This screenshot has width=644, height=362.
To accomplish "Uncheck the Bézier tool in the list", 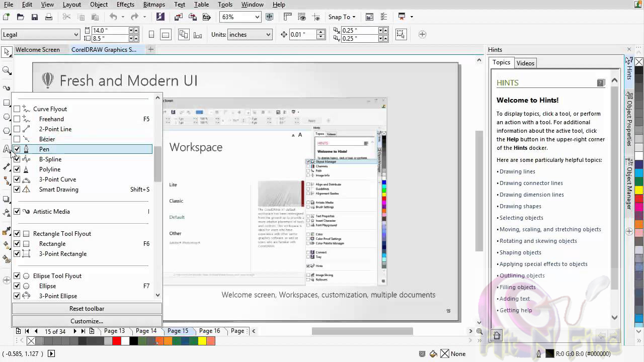I will click(x=17, y=139).
